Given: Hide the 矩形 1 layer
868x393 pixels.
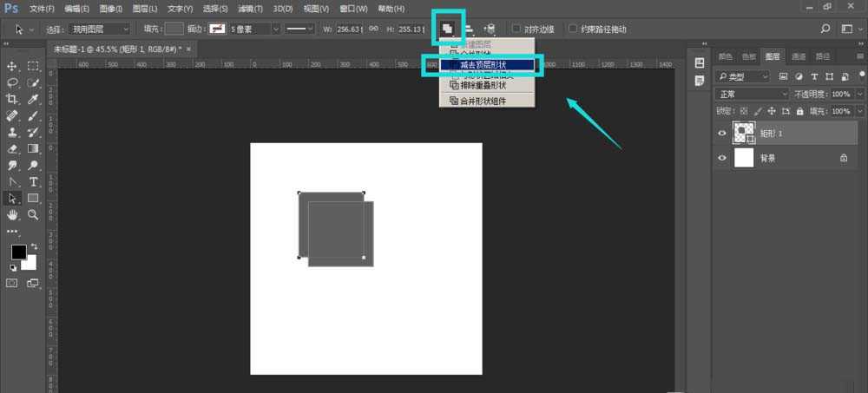Looking at the screenshot, I should tap(721, 133).
